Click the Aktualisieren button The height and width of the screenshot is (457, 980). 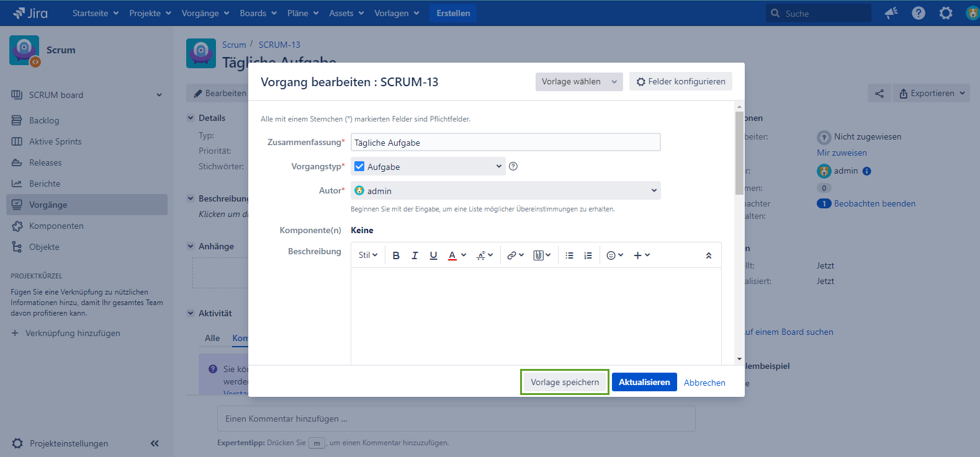pyautogui.click(x=644, y=382)
